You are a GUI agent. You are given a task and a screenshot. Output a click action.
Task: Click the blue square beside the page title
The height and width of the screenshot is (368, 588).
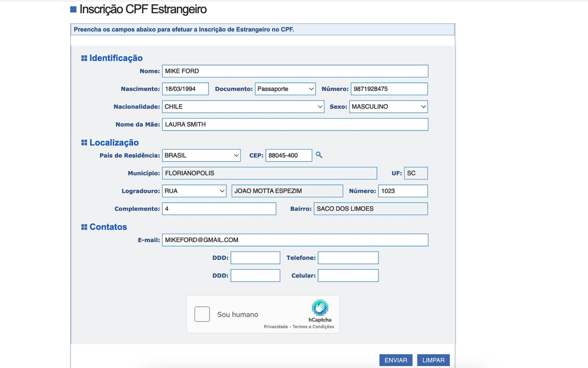pyautogui.click(x=72, y=8)
